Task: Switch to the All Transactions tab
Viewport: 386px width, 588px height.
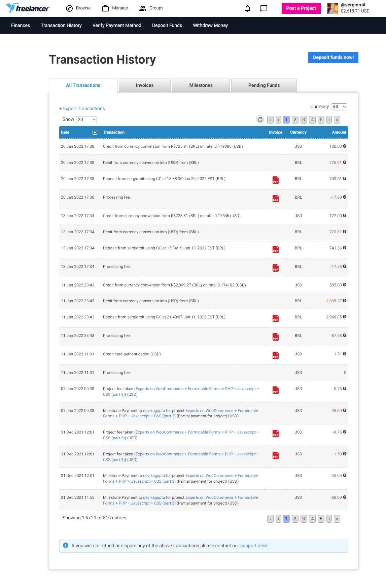Action: tap(83, 85)
